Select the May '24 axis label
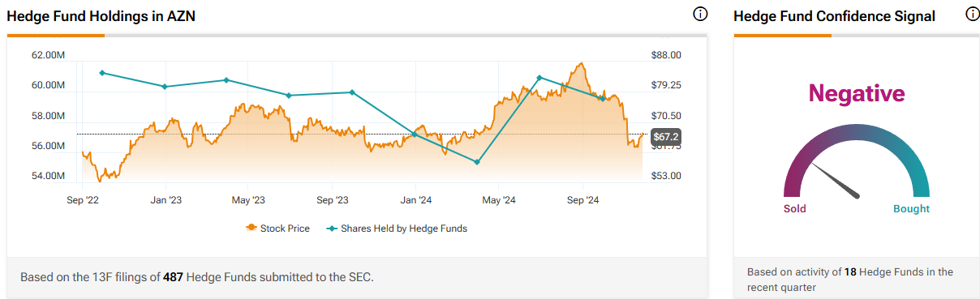Viewport: 980px width, 299px height. pyautogui.click(x=499, y=199)
